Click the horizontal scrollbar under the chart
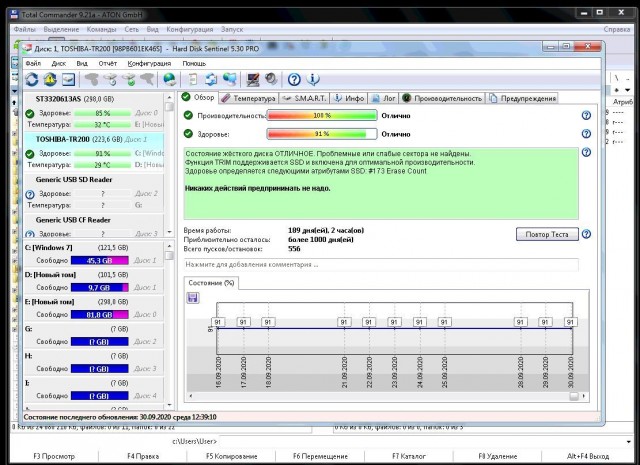 (387, 396)
